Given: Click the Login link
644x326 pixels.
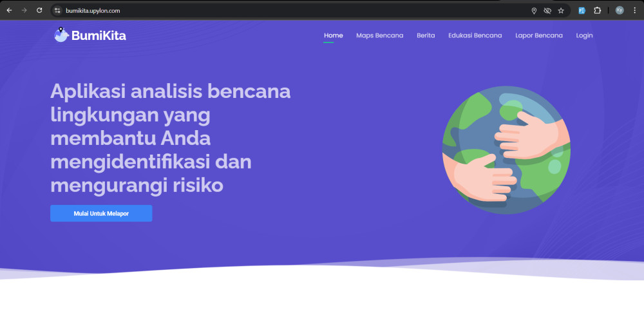Looking at the screenshot, I should pyautogui.click(x=584, y=35).
